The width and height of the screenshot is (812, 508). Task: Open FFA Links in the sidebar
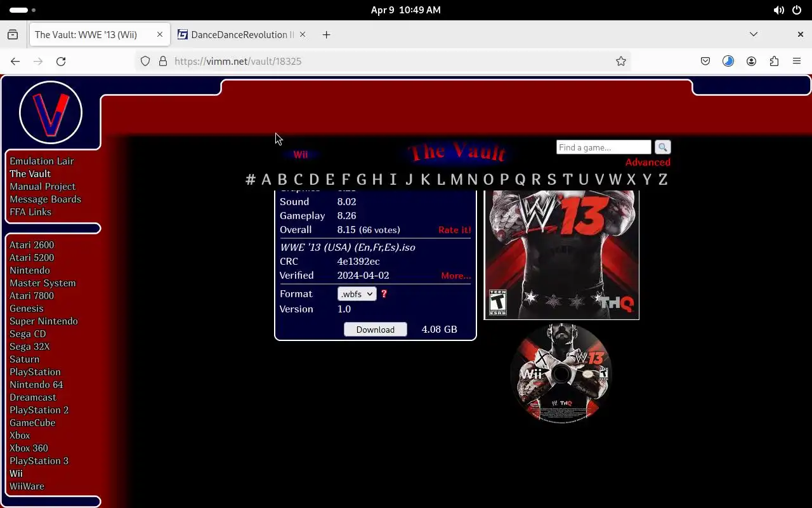coord(30,212)
